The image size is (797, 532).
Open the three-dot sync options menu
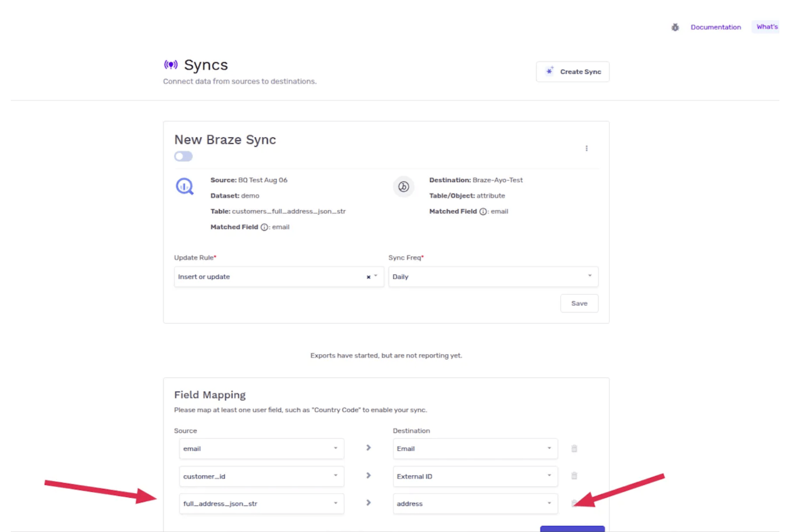click(x=586, y=148)
